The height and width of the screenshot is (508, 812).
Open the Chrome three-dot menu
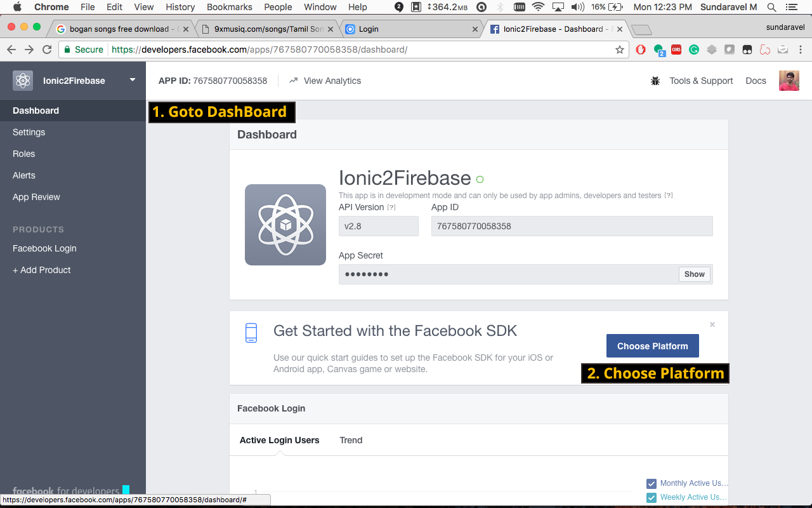pyautogui.click(x=801, y=50)
